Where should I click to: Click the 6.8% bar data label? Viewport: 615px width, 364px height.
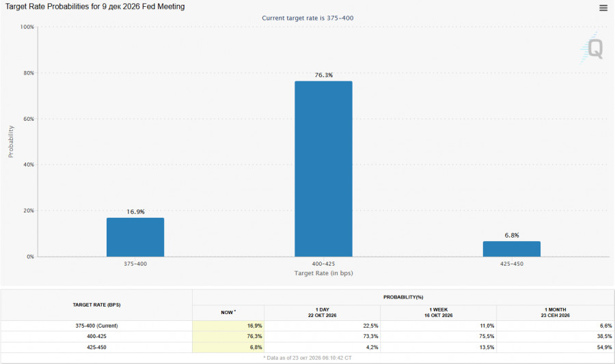point(511,235)
